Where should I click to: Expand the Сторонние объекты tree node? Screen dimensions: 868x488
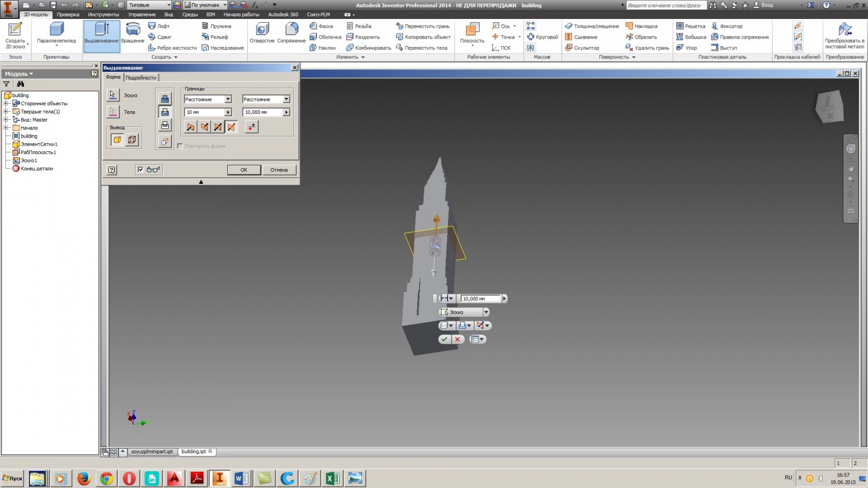[x=6, y=104]
